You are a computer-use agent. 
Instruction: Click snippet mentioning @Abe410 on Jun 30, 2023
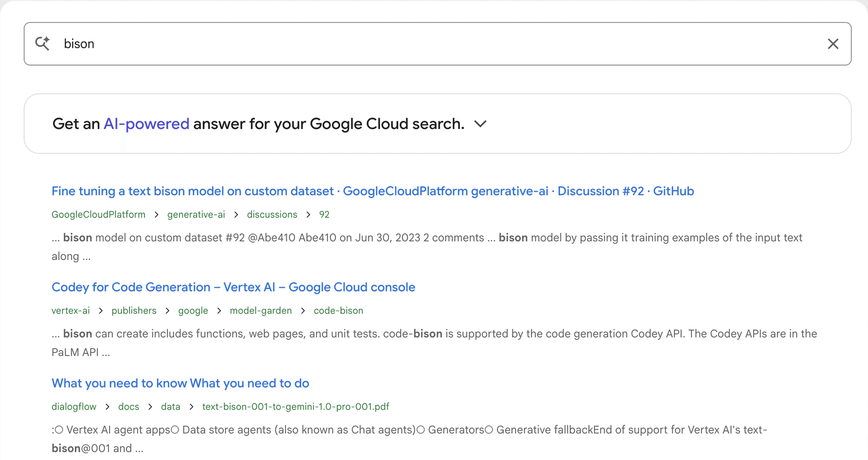tap(426, 247)
